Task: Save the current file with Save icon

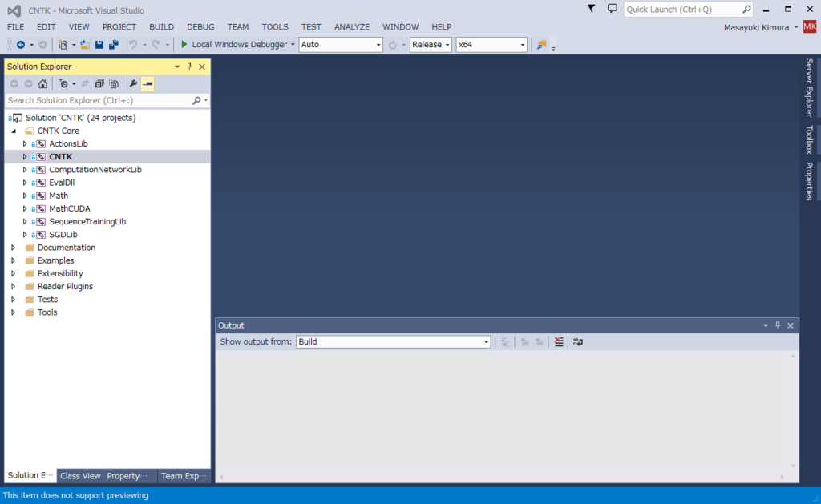Action: click(x=99, y=45)
